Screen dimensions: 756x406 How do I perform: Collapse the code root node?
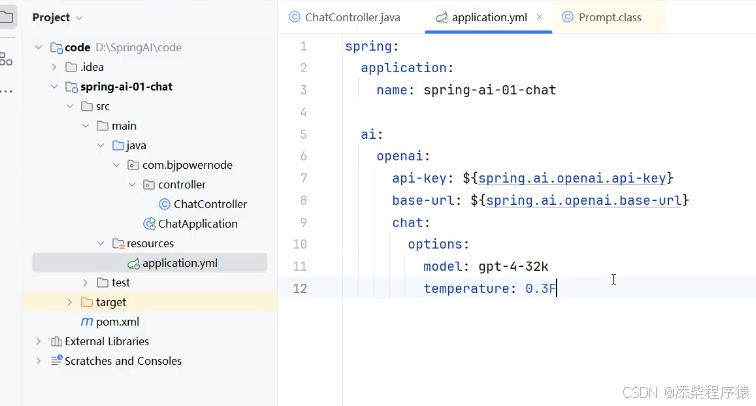click(39, 47)
